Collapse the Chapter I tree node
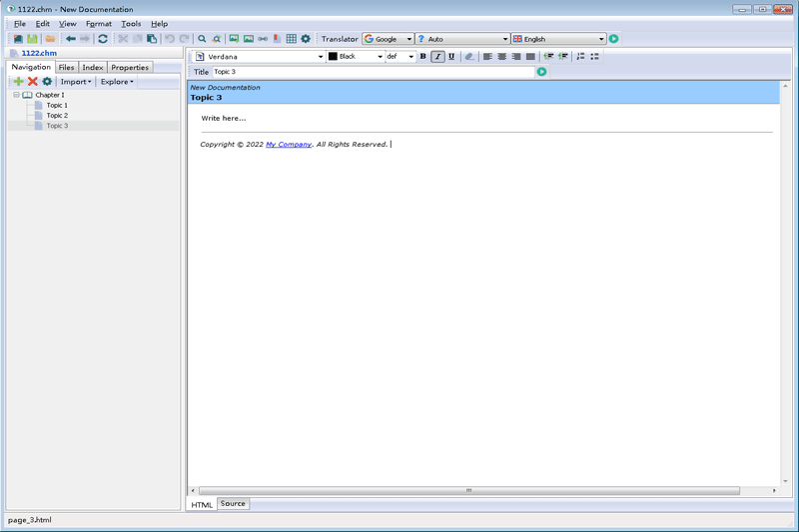The width and height of the screenshot is (799, 532). point(16,95)
